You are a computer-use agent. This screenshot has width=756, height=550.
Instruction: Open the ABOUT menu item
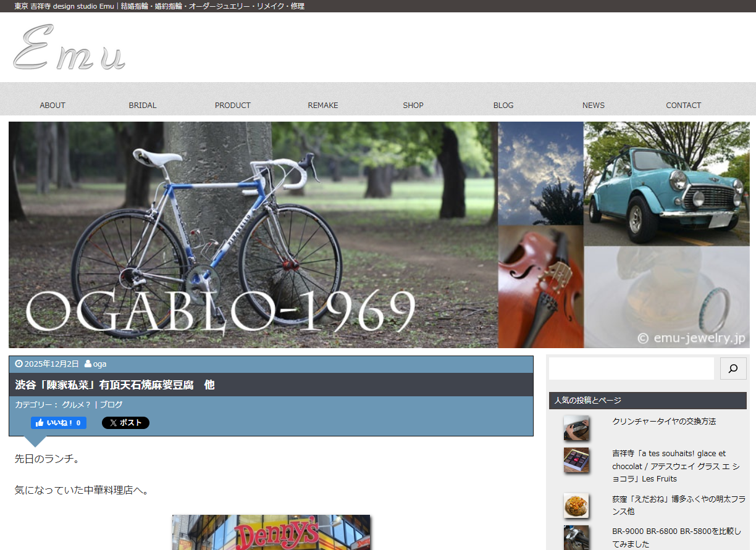[x=52, y=105]
